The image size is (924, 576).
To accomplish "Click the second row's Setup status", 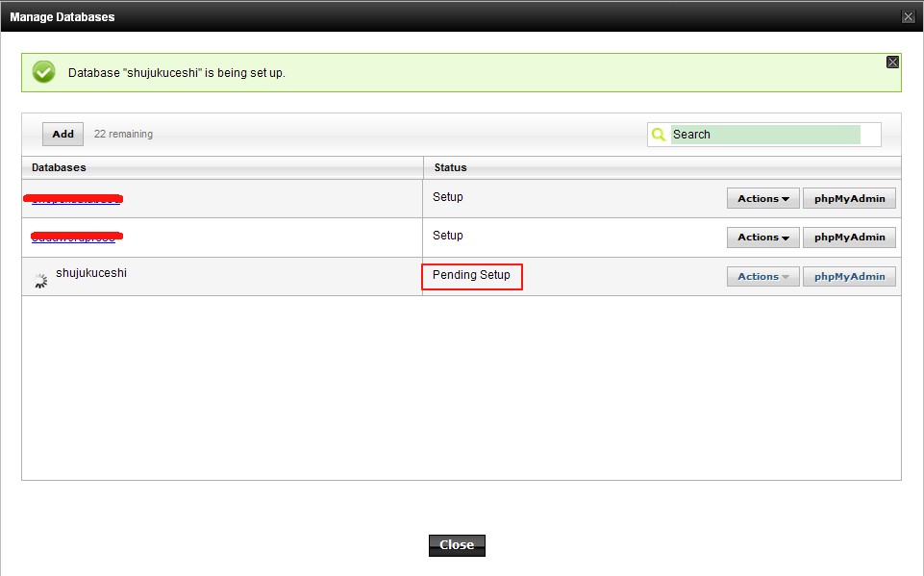I will point(448,236).
